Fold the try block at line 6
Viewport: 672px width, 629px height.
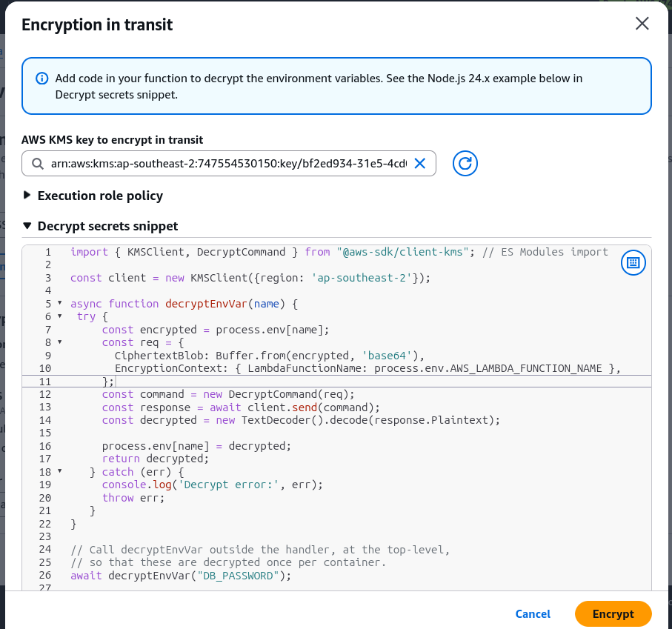click(60, 316)
